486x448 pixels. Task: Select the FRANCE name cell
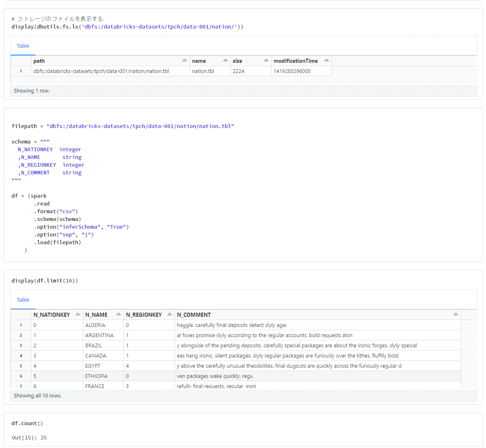tap(103, 385)
